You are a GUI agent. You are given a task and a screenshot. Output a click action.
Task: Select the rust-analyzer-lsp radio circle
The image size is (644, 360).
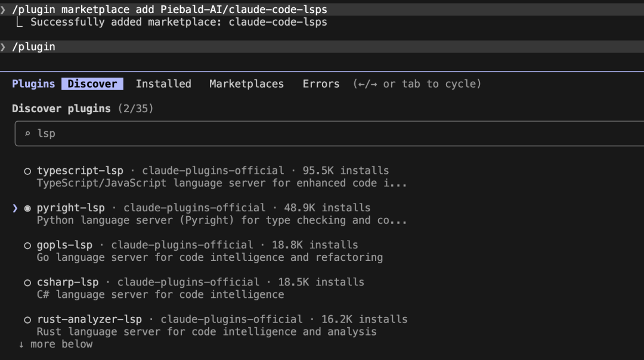pyautogui.click(x=27, y=319)
